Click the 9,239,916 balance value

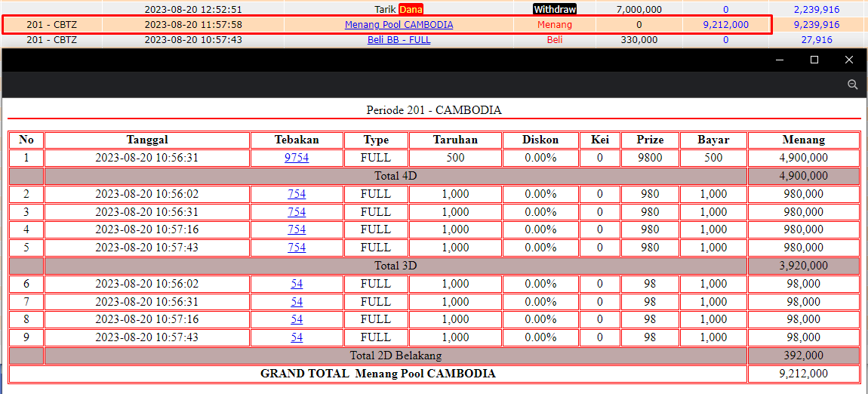tap(817, 25)
